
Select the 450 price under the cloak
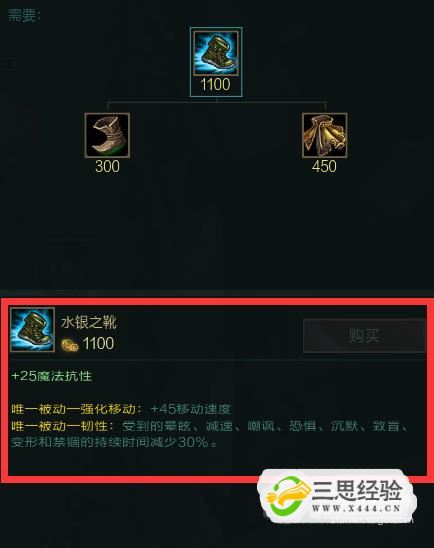click(x=324, y=166)
